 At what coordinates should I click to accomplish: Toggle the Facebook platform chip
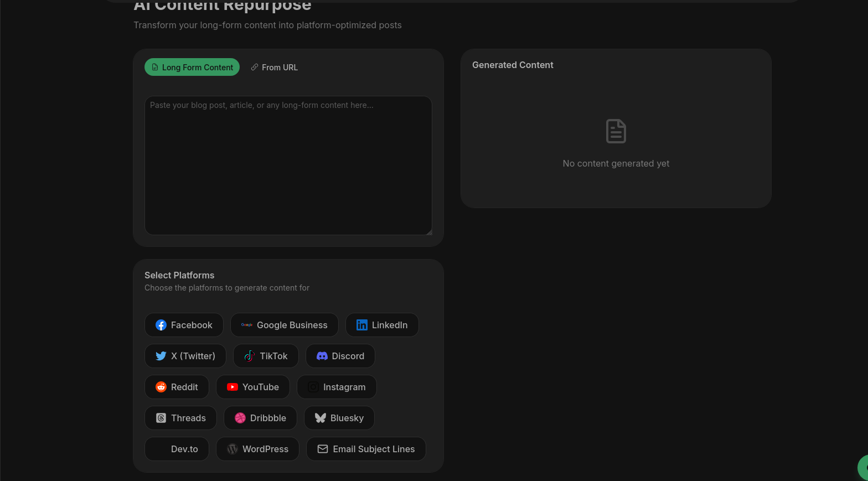tap(184, 325)
